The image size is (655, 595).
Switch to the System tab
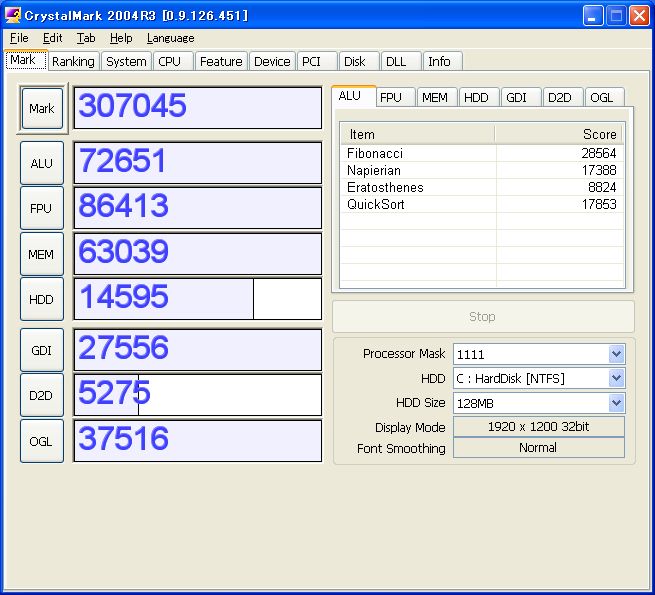pos(126,61)
